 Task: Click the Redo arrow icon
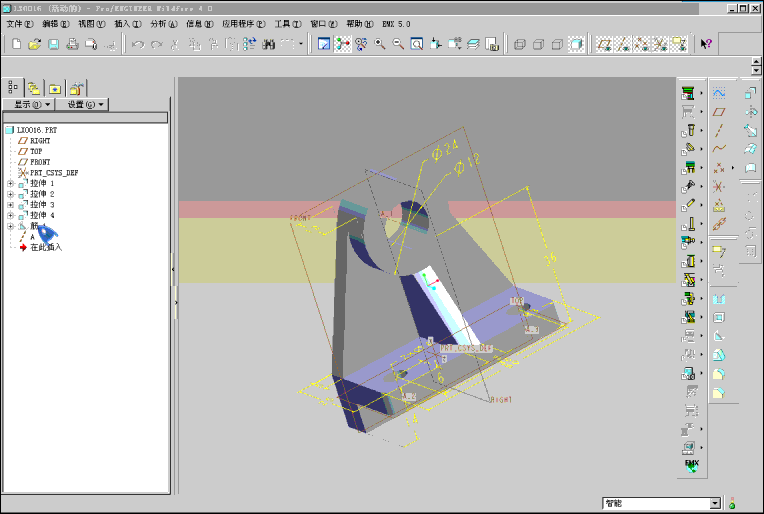coord(156,44)
